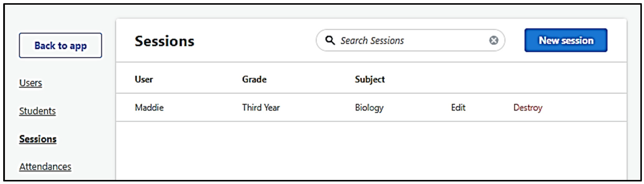
Task: Click the Sessions page heading
Action: [x=164, y=41]
